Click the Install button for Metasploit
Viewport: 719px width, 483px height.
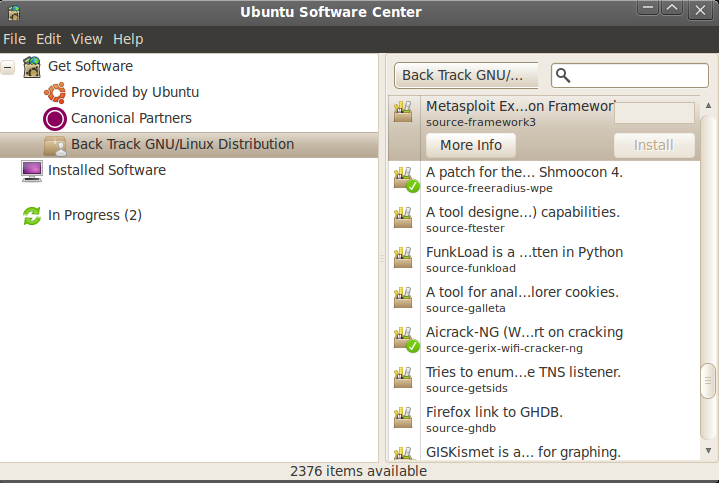[653, 145]
